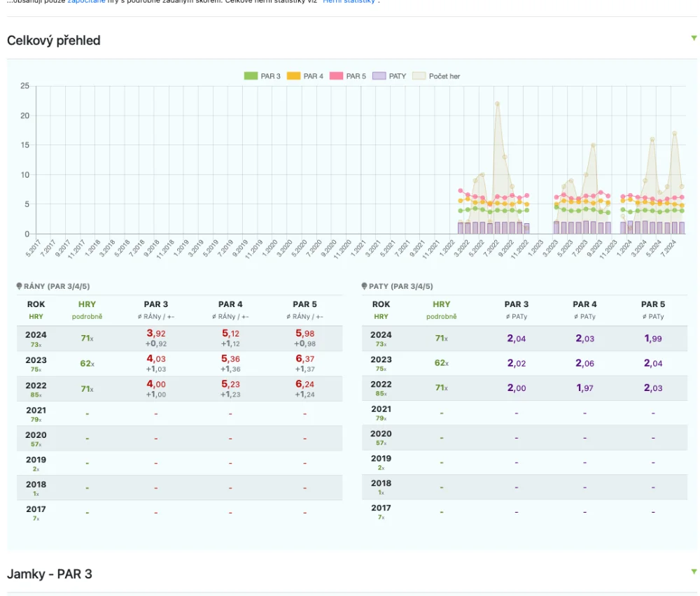Image resolution: width=700 pixels, height=596 pixels.
Task: Click the Jamky - PAR 3 heading
Action: click(50, 574)
